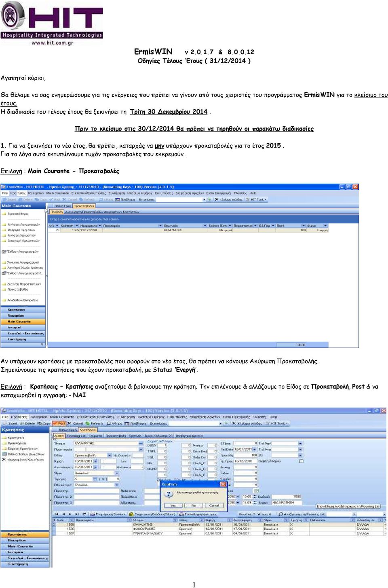Click Προβλεψη preview icon in first window toolbar
The height and width of the screenshot is (588, 388).
click(125, 199)
